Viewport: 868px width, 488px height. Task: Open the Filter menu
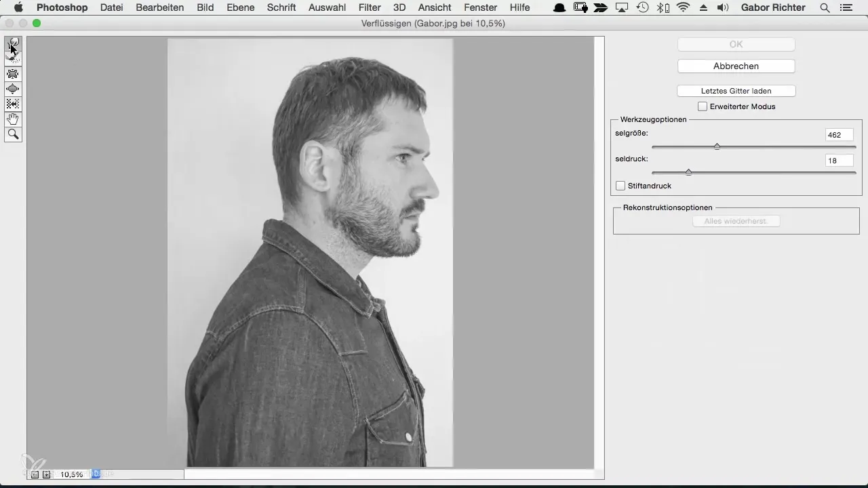pos(370,7)
